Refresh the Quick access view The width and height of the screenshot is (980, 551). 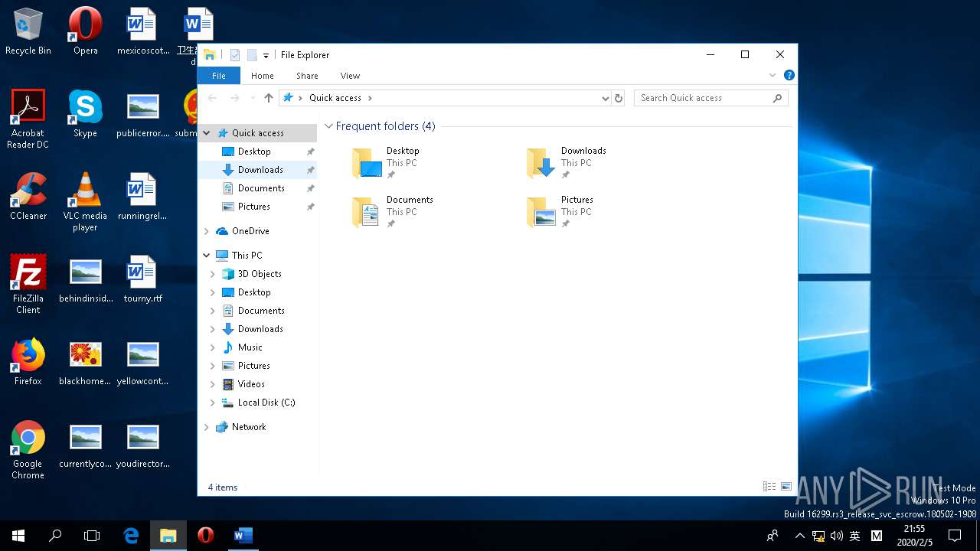pos(619,98)
